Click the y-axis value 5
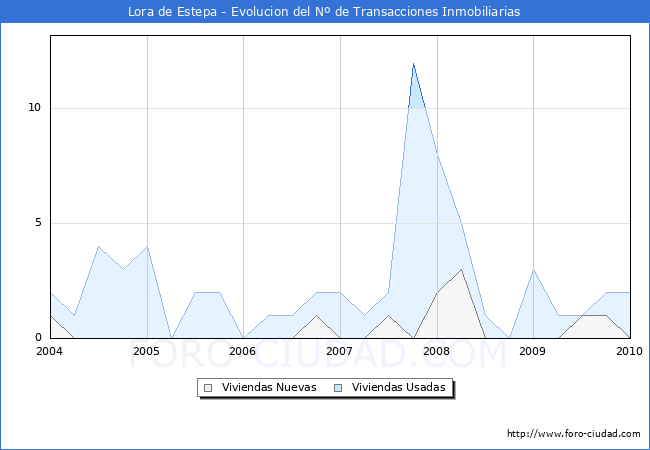Screen dimensions: 650x450 click(38, 223)
